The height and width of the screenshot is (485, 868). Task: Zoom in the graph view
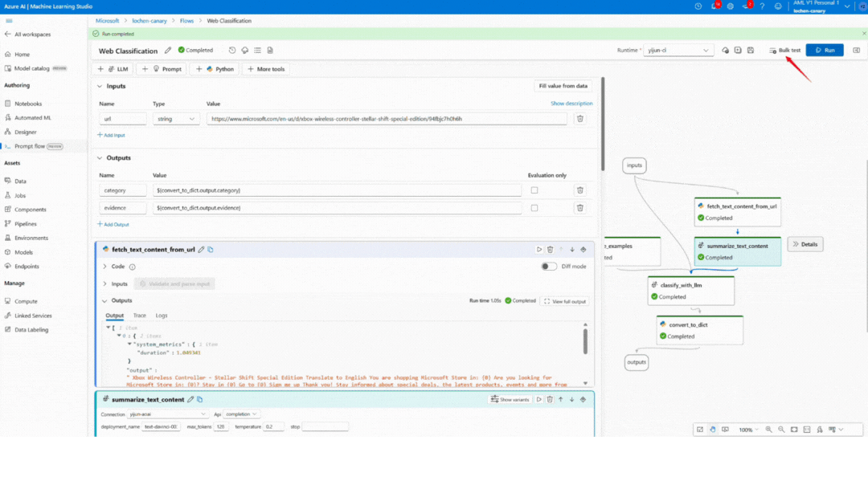[769, 430]
